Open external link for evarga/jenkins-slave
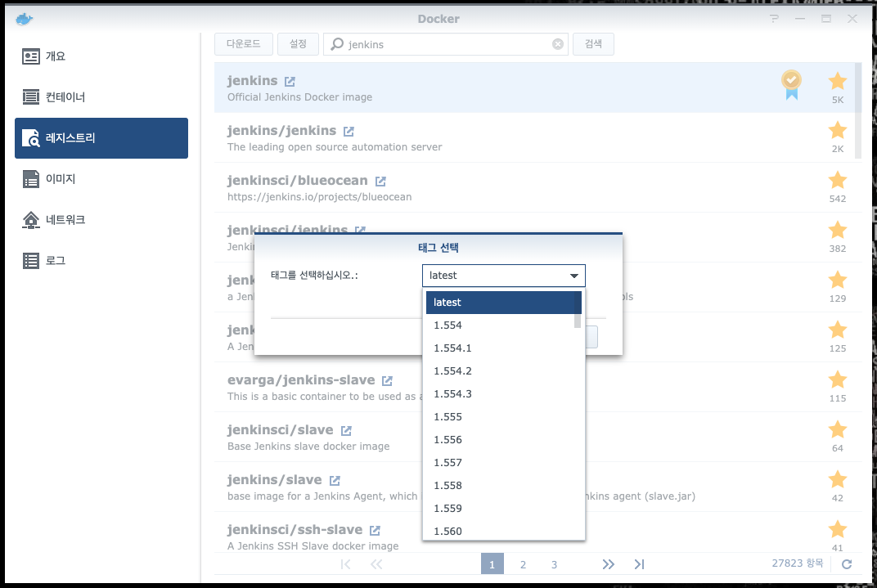 (387, 380)
